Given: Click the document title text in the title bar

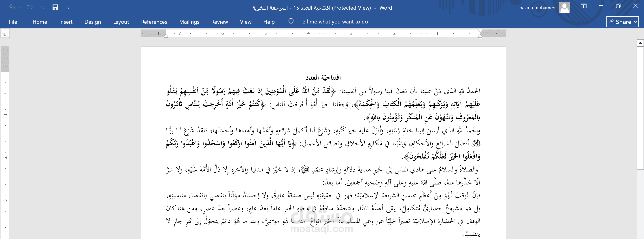Looking at the screenshot, I should (x=322, y=8).
